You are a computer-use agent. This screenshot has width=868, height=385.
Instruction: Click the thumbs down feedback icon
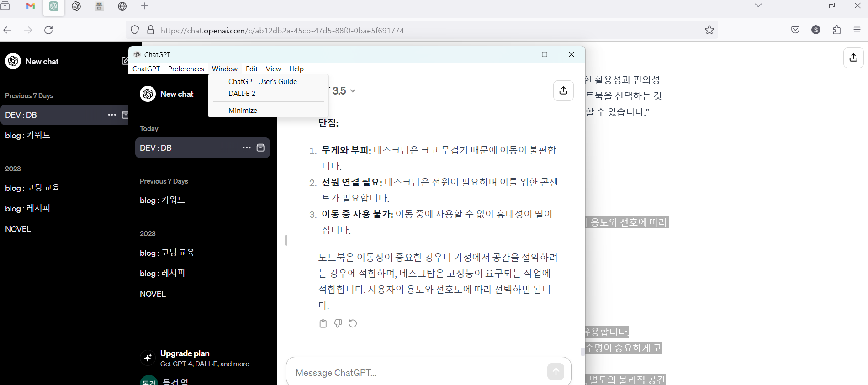point(338,323)
